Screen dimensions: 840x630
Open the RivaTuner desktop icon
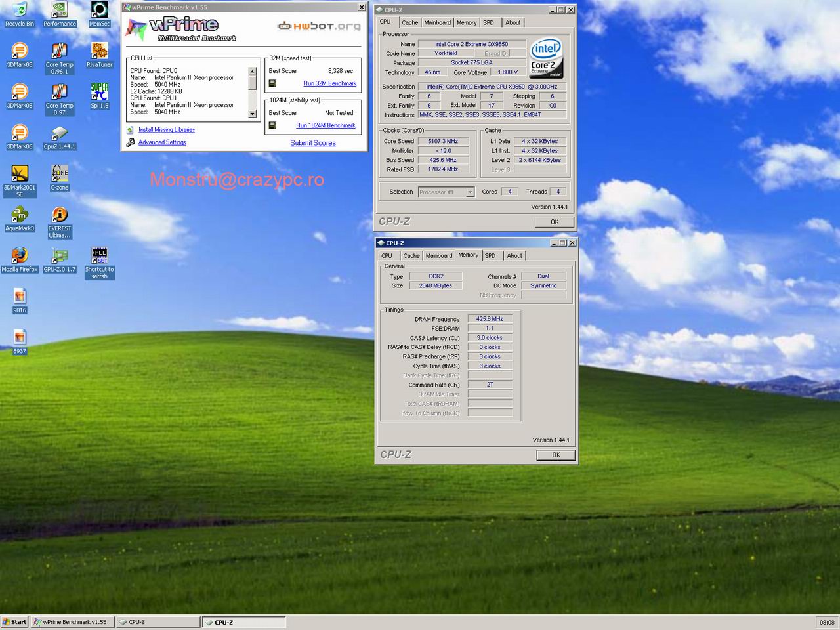click(x=100, y=56)
